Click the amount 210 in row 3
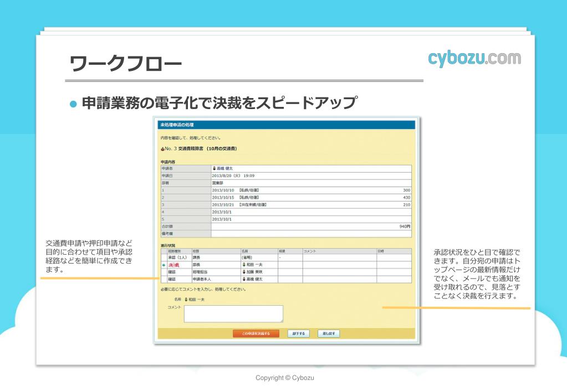This screenshot has width=567, height=392. click(x=407, y=204)
